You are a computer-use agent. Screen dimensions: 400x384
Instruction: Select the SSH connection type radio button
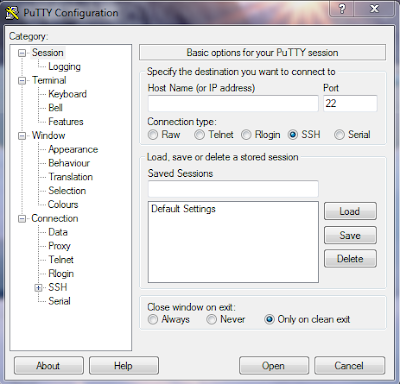pyautogui.click(x=293, y=135)
